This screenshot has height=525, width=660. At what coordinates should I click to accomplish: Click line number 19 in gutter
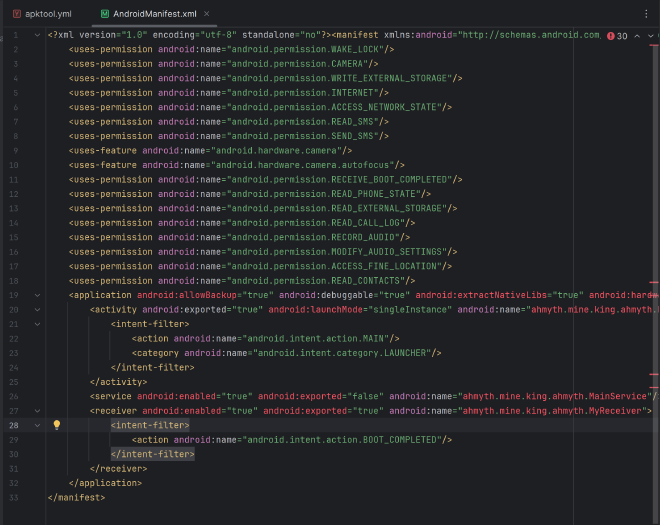[14, 295]
